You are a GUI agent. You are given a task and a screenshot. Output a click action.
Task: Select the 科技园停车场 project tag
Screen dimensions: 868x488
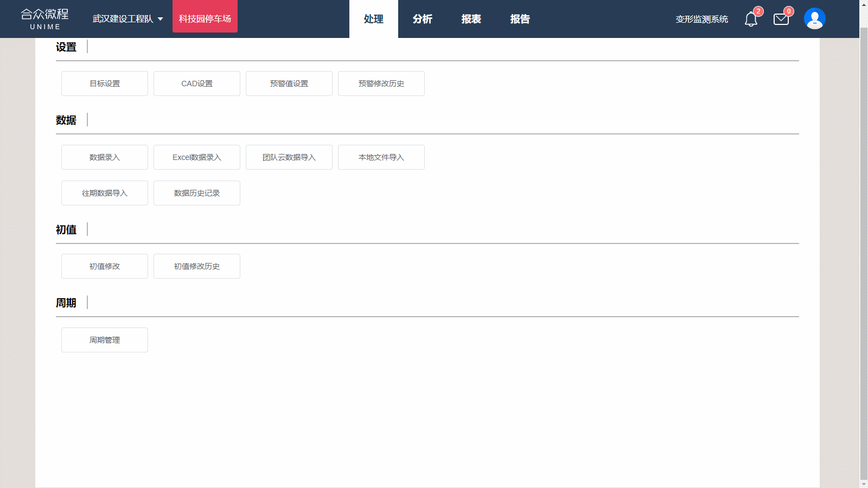click(x=205, y=19)
